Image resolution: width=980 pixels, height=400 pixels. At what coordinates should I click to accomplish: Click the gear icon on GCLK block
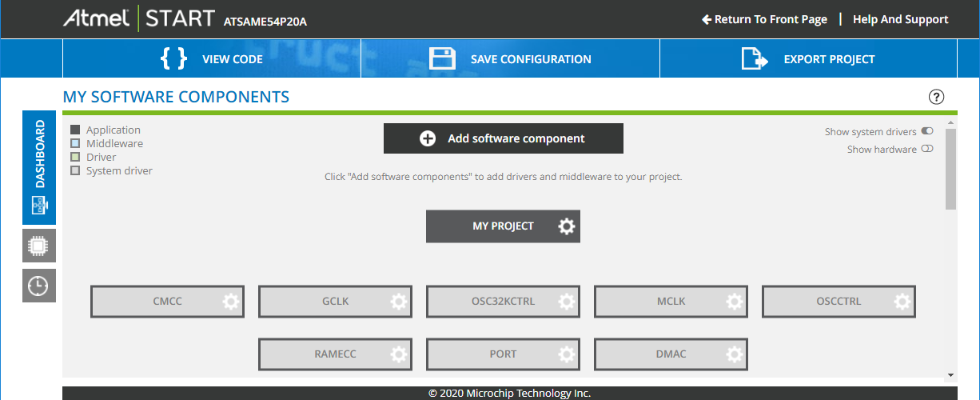tap(398, 302)
